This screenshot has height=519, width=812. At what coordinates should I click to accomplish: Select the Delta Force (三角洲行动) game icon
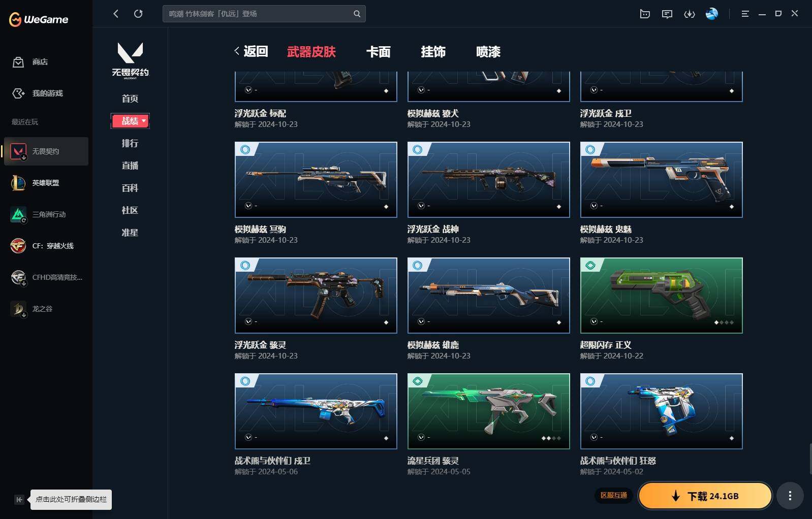[x=18, y=214]
